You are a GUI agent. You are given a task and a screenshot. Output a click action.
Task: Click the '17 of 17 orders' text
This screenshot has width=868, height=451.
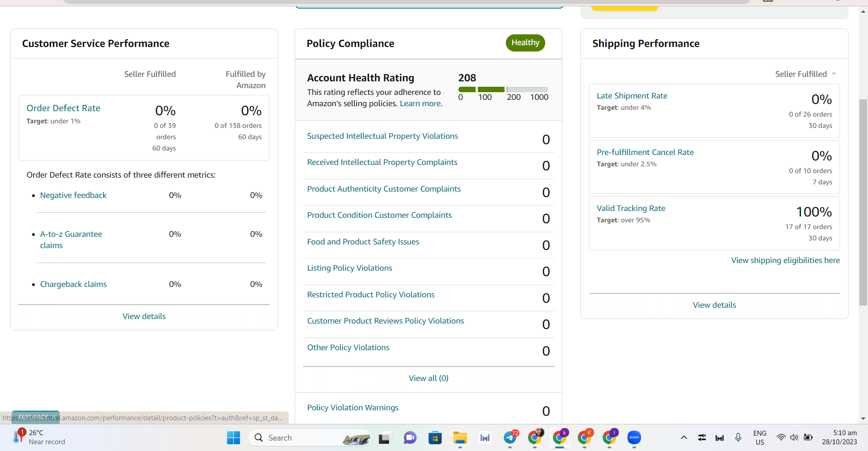pyautogui.click(x=809, y=227)
